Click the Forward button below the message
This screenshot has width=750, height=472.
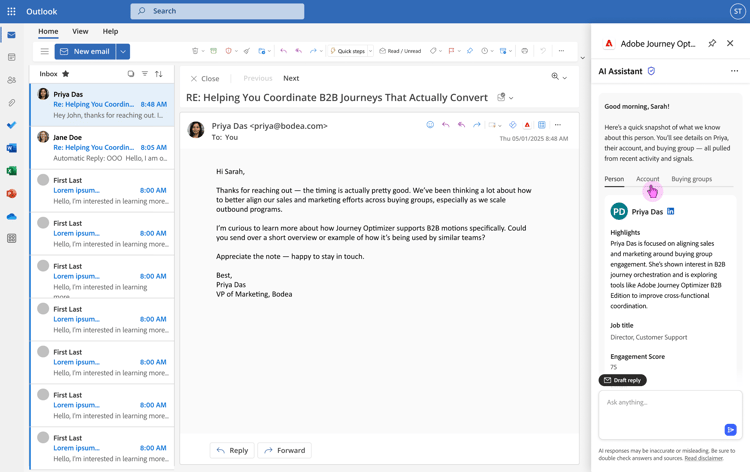point(285,450)
